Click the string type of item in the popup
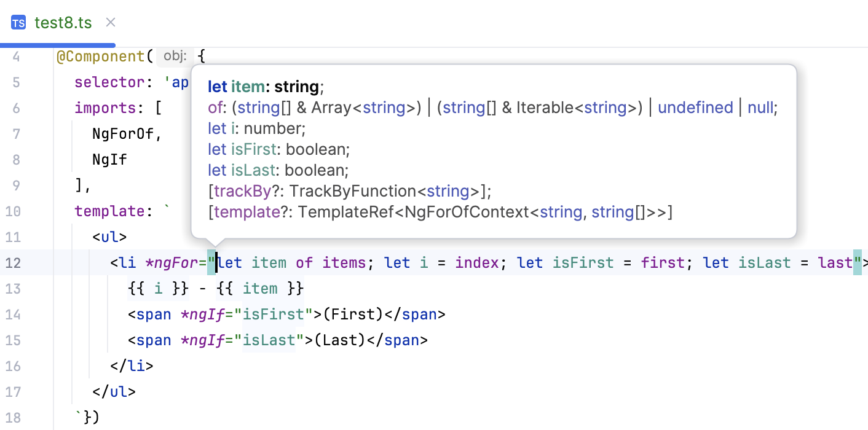Viewport: 868px width, 430px height. tap(297, 87)
